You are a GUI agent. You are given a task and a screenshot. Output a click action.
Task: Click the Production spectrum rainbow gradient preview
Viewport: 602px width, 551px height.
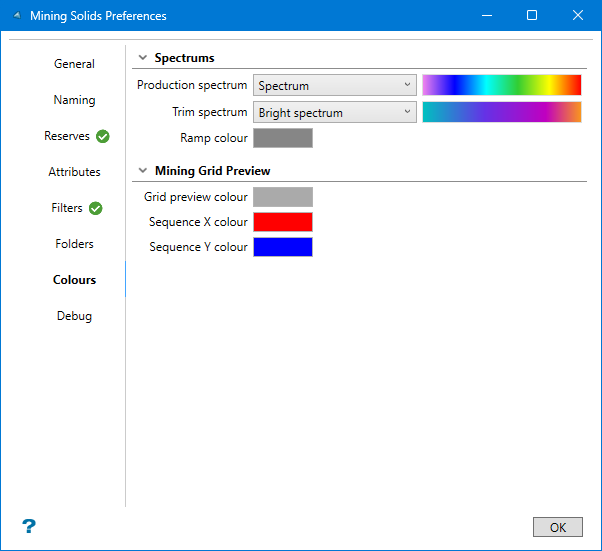pyautogui.click(x=501, y=85)
